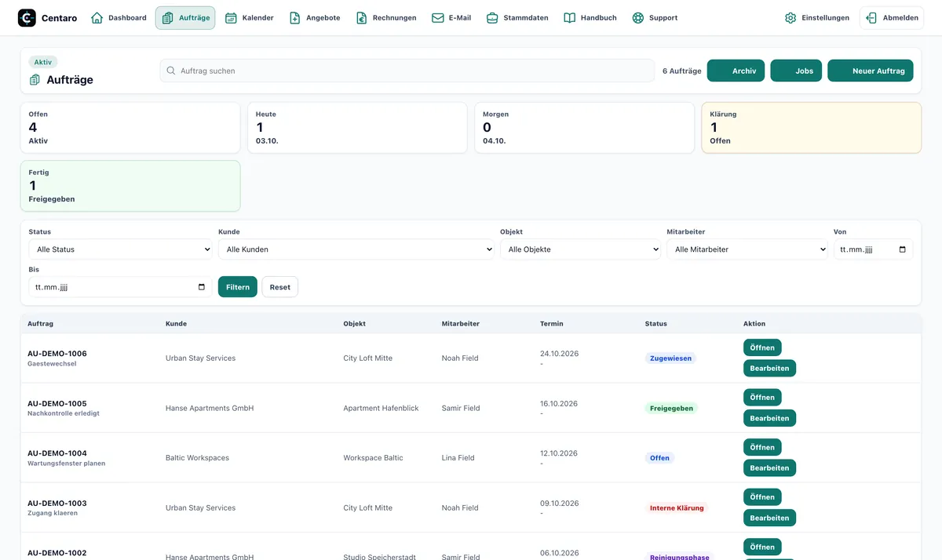
Task: Open Einstellungen via the gear icon
Action: pyautogui.click(x=790, y=18)
